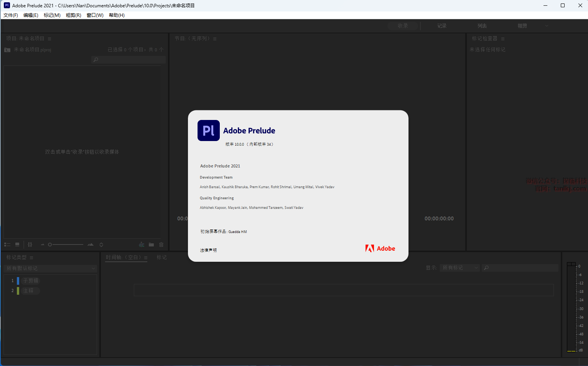Create a new bin with folder icon
Image resolution: width=588 pixels, height=366 pixels.
152,245
